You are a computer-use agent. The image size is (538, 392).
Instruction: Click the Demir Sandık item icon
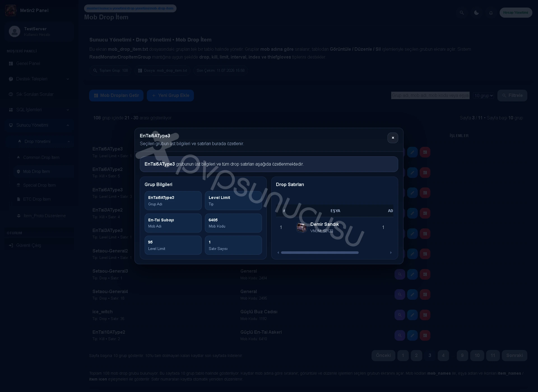302,227
